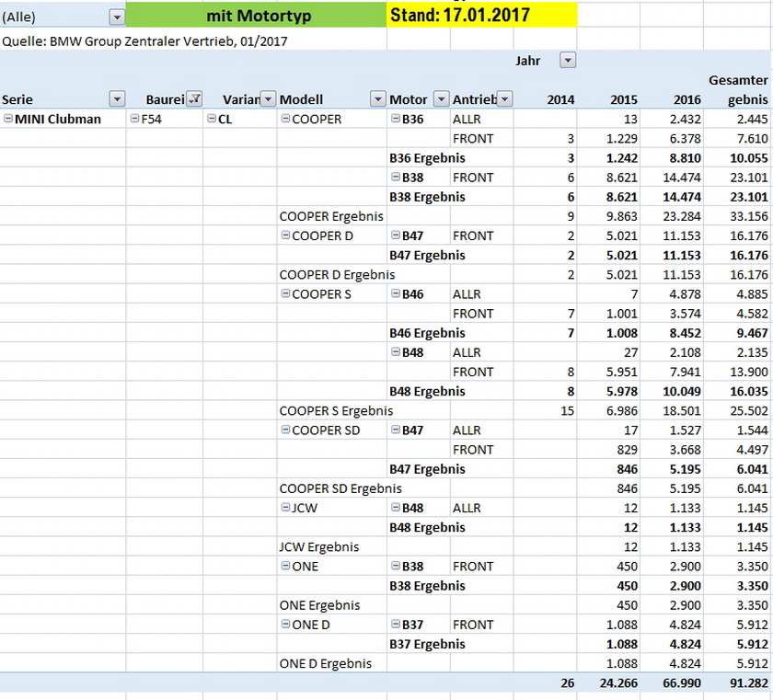
Task: Select the Gesamtergebnis column header
Action: pos(738,89)
